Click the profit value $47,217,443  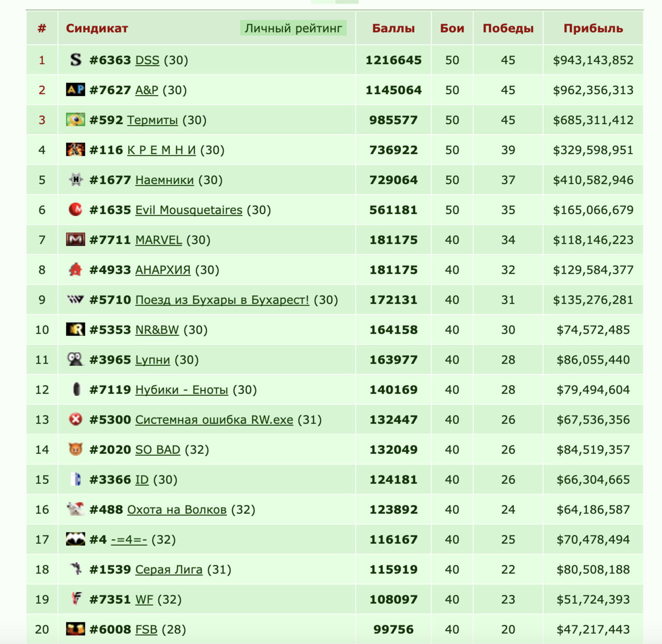tap(593, 630)
